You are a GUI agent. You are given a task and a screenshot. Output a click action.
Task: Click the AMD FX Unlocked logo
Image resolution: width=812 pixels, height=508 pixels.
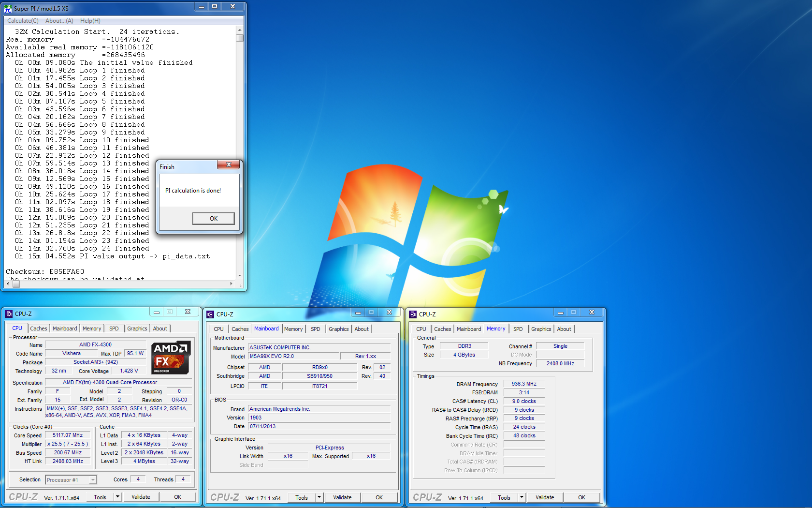(171, 358)
